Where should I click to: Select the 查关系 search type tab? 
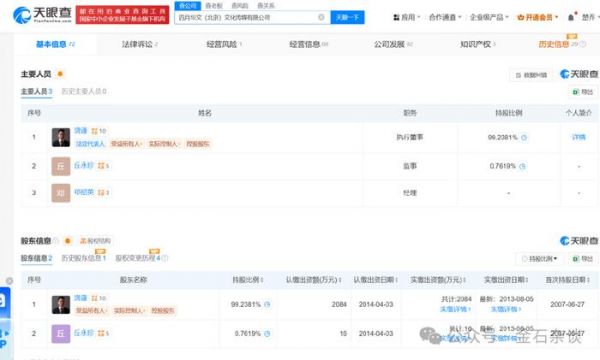pos(266,5)
